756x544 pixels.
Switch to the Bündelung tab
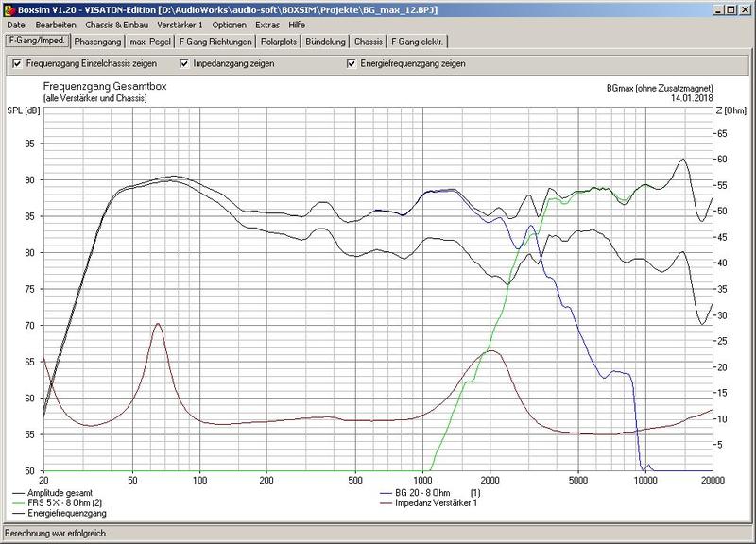point(325,42)
